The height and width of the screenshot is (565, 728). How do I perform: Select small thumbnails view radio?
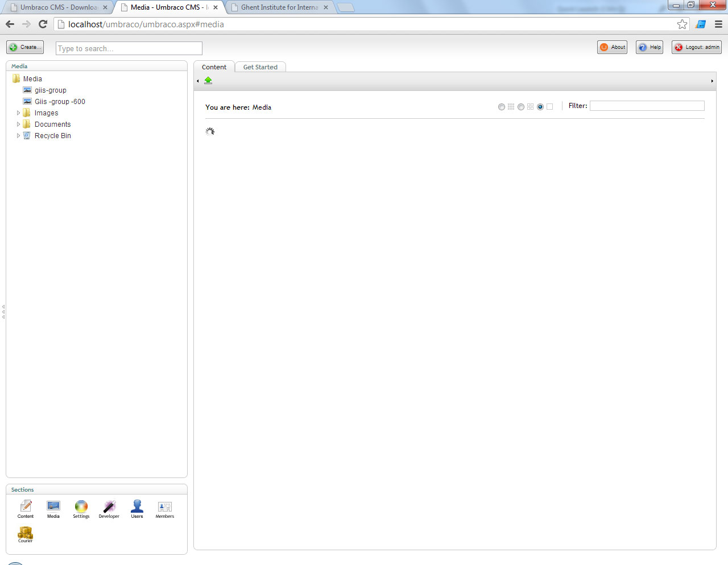pyautogui.click(x=501, y=107)
